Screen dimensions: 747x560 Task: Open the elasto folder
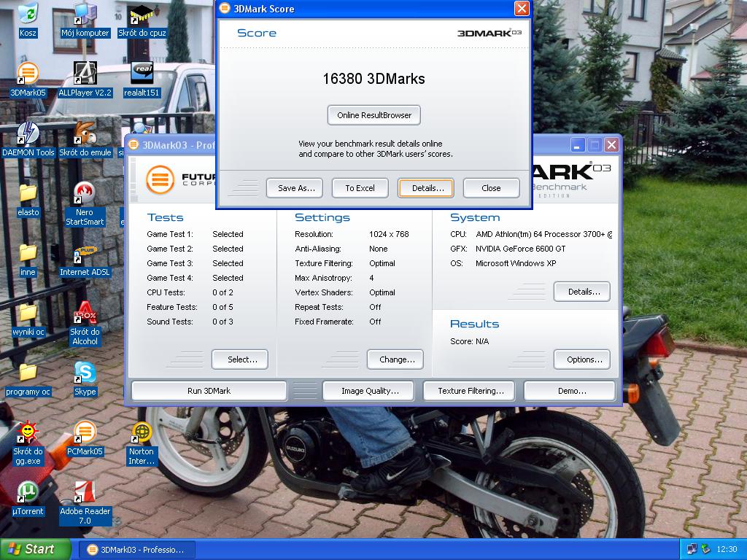pos(28,200)
